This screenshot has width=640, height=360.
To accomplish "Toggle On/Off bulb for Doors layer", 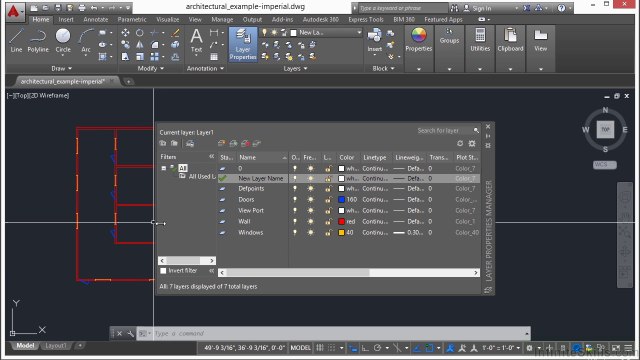I will 295,200.
